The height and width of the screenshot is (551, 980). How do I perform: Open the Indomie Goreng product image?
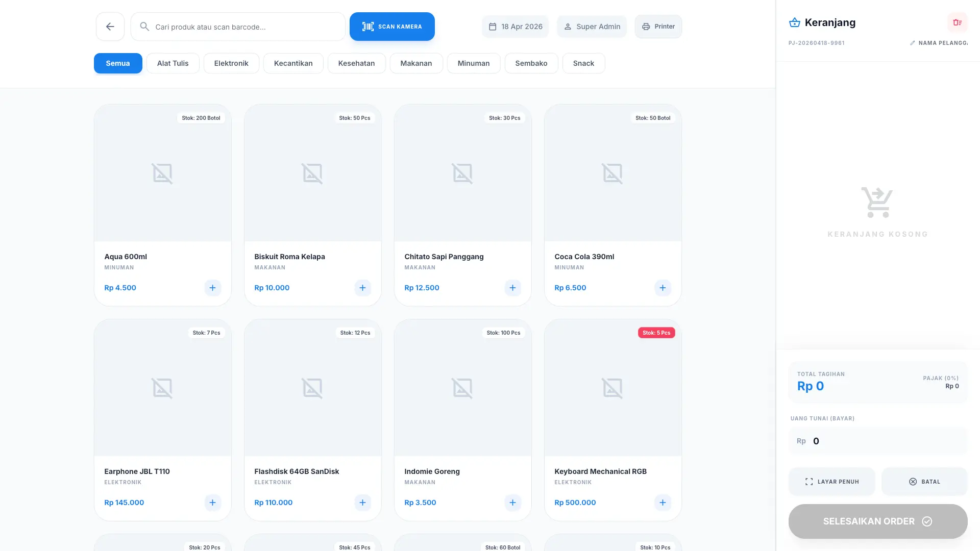(x=463, y=388)
